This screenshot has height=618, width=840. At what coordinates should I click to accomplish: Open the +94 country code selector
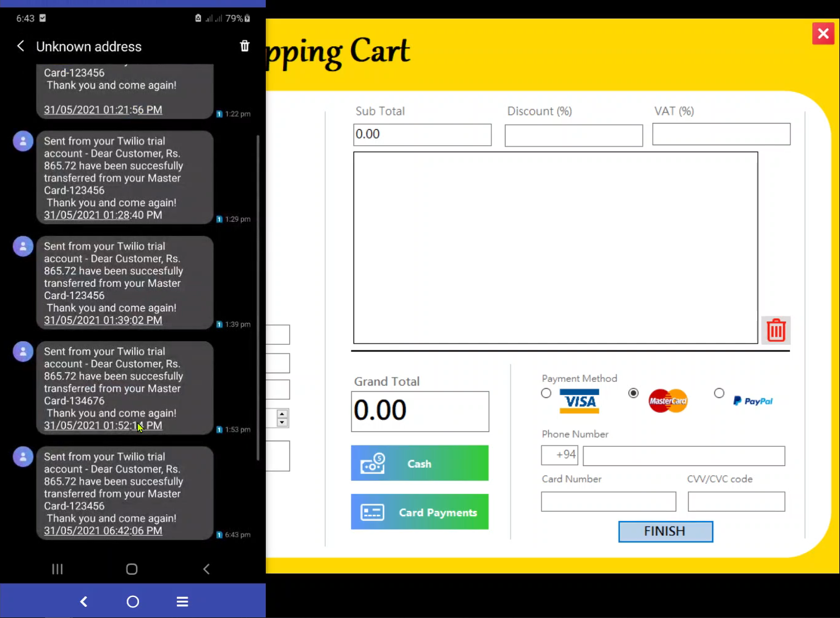(x=559, y=455)
